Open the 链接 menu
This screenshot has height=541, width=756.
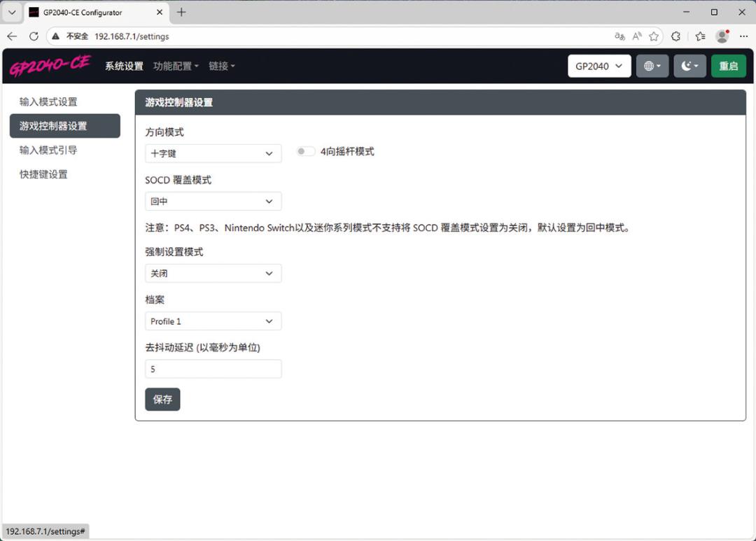point(222,66)
